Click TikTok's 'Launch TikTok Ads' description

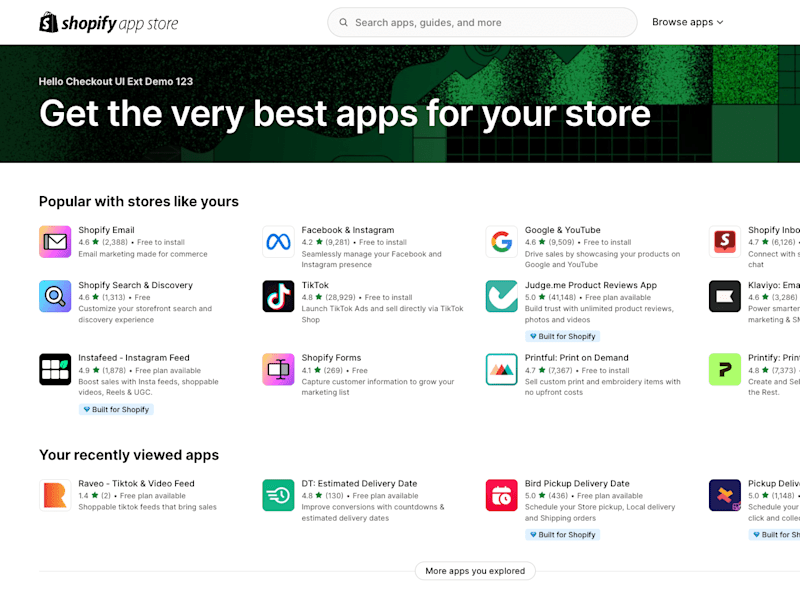[382, 314]
